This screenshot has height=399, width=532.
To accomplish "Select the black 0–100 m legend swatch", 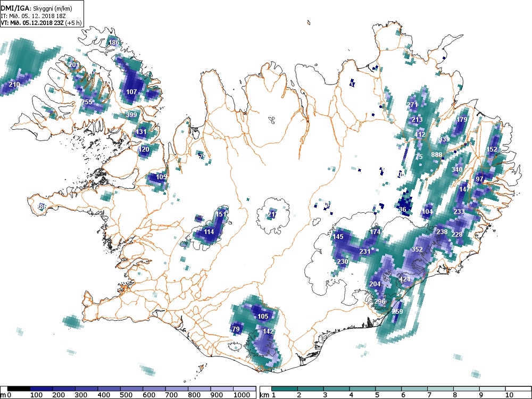I will pyautogui.click(x=19, y=389).
